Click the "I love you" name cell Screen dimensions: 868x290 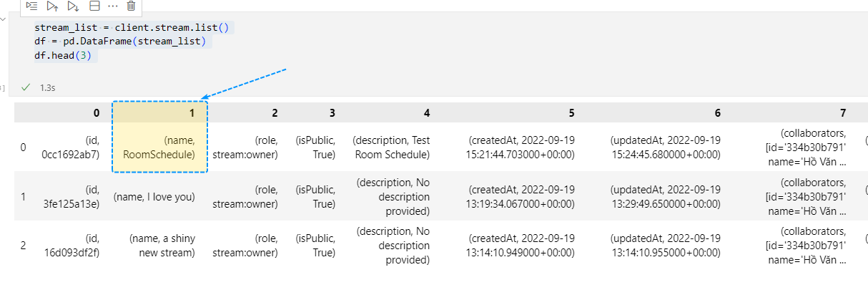pos(154,197)
